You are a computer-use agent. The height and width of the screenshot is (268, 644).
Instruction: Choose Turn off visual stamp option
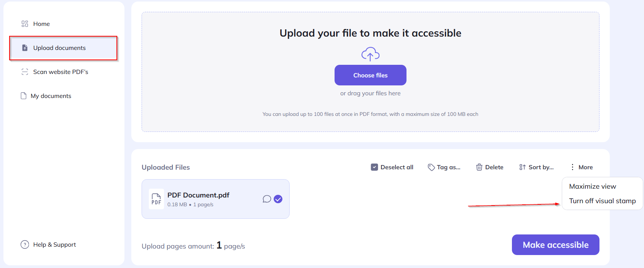point(602,201)
